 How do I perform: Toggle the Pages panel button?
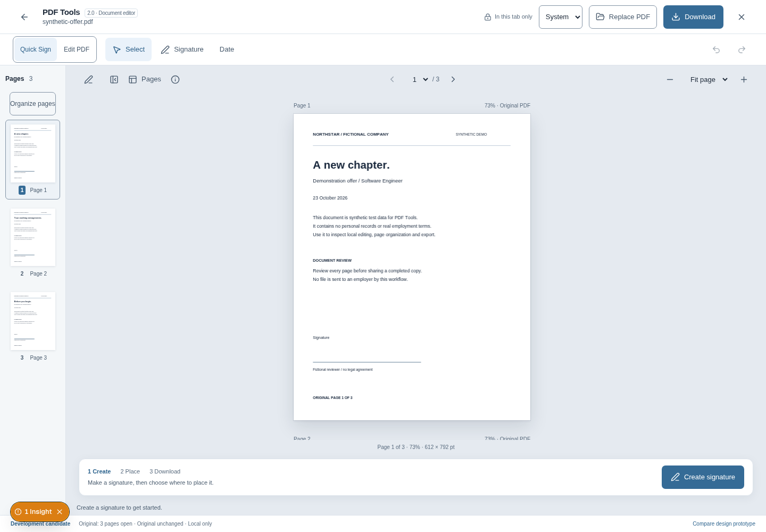pos(145,79)
